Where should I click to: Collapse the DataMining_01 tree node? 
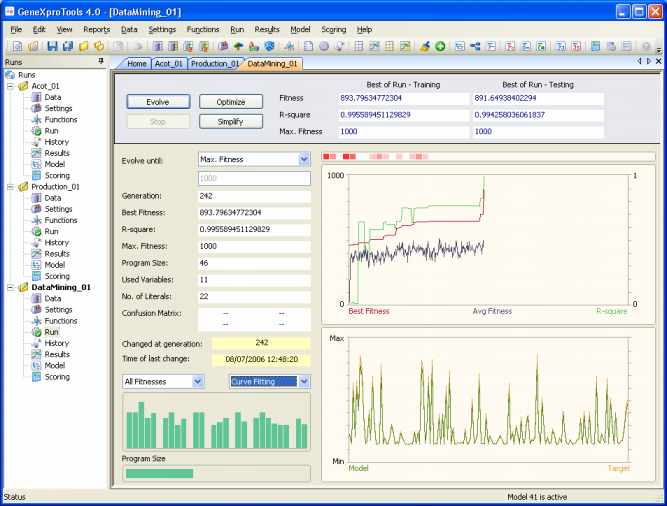pyautogui.click(x=10, y=287)
